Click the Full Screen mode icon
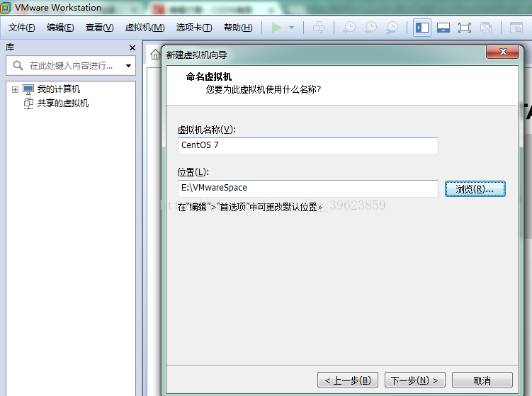 click(464, 28)
